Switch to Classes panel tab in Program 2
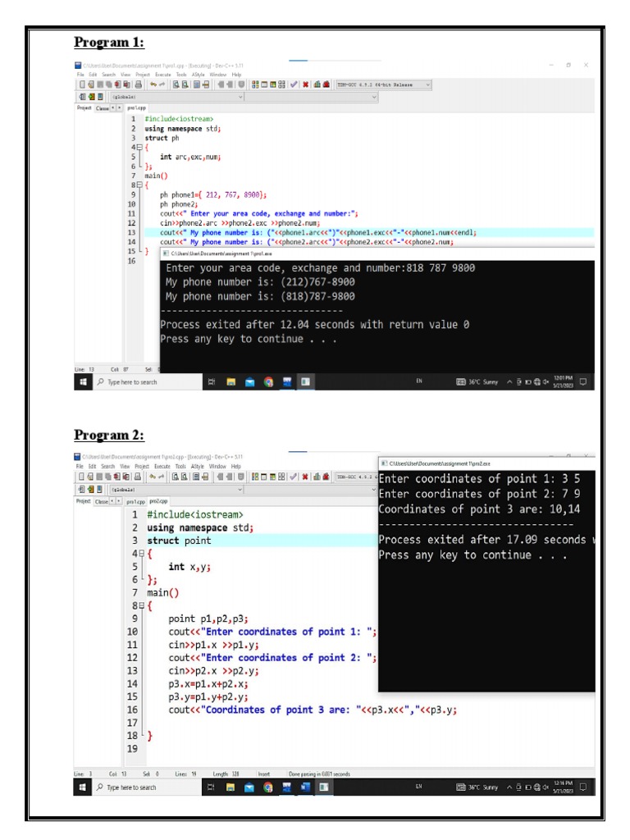 pyautogui.click(x=101, y=501)
